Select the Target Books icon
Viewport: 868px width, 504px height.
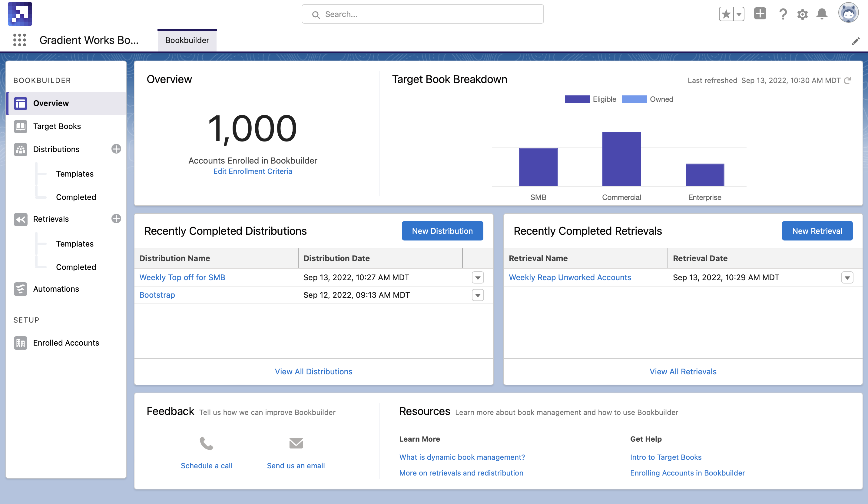click(20, 126)
